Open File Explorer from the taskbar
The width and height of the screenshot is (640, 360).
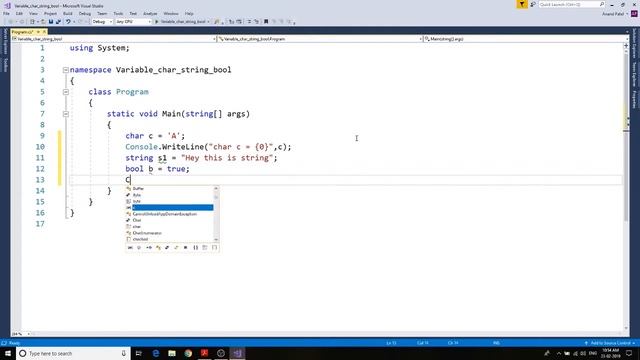[x=172, y=353]
